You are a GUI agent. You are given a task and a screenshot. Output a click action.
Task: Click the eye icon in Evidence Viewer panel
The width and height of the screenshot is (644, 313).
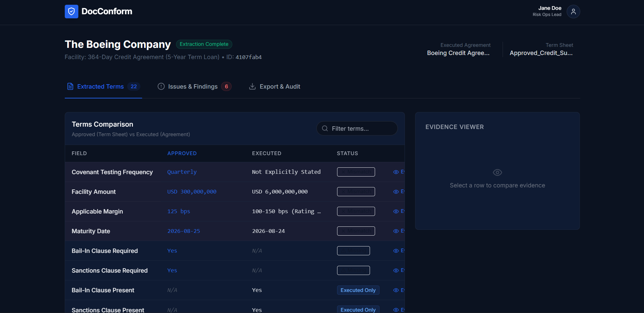[x=497, y=172]
